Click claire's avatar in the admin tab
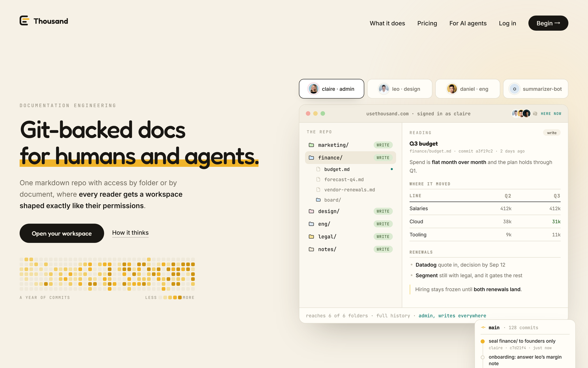The width and height of the screenshot is (588, 368). tap(313, 89)
